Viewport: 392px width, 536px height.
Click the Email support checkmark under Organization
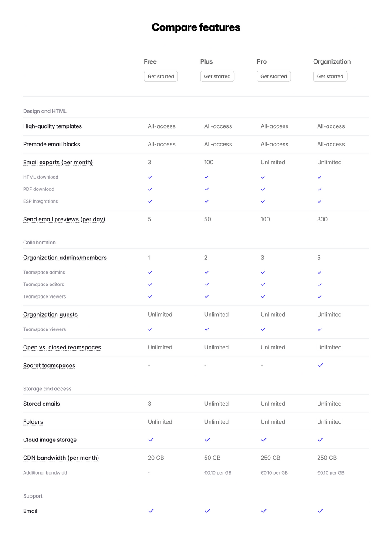(x=320, y=511)
